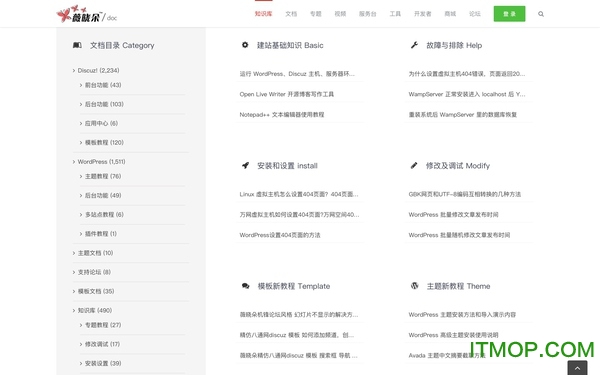Open 多站点教程 (6) category
This screenshot has height=375, width=600.
click(x=104, y=214)
